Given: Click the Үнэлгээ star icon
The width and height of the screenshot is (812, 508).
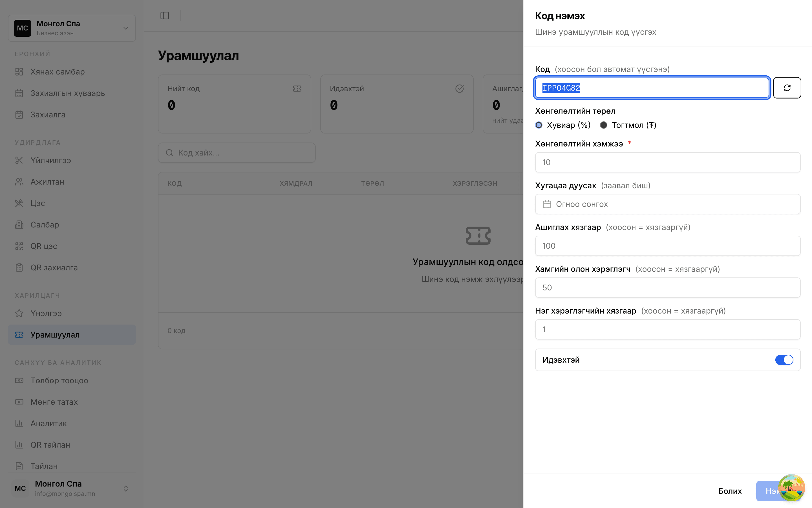Looking at the screenshot, I should tap(19, 313).
